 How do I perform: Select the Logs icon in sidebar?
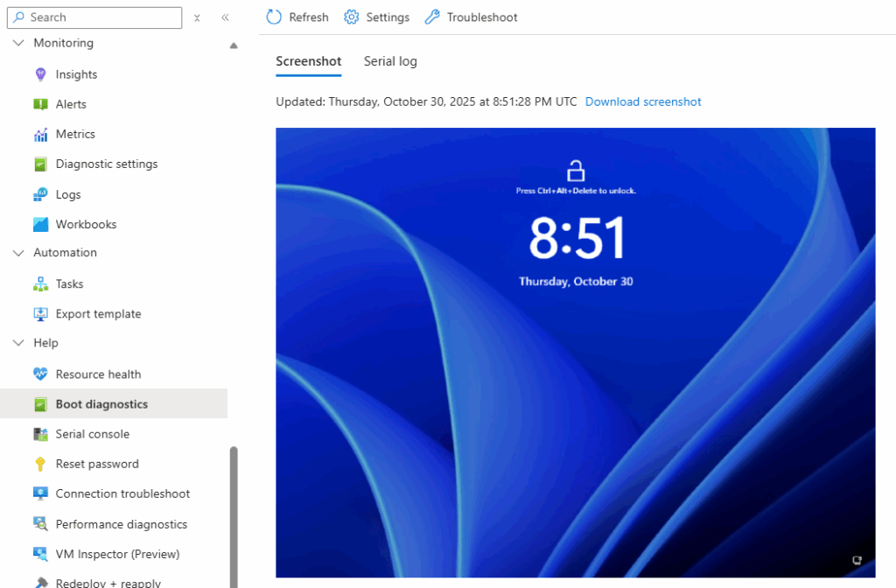point(40,194)
